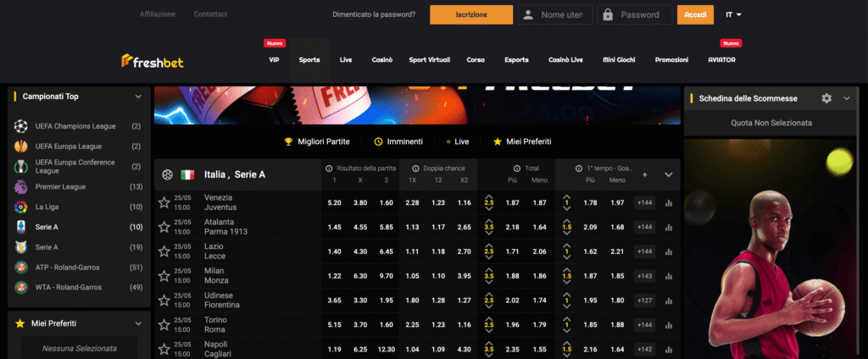
Task: Decrease total line for Atalanta Parma 1913
Action: pos(489,234)
